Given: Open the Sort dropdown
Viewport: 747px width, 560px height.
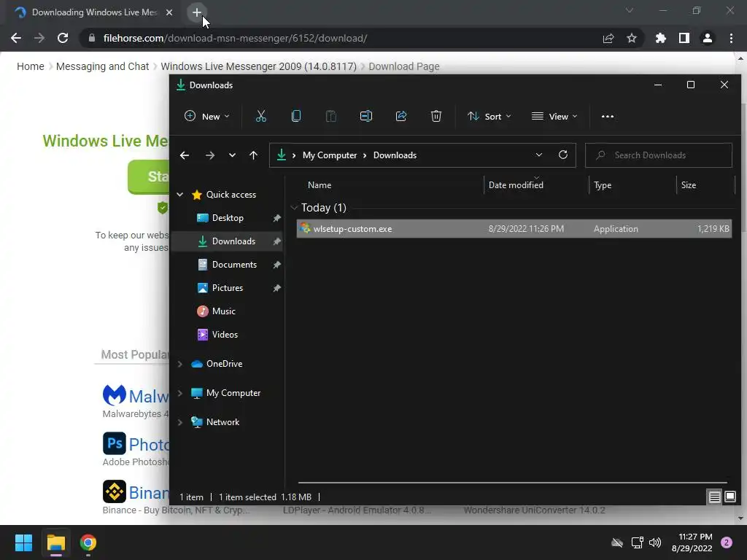Looking at the screenshot, I should 489,117.
